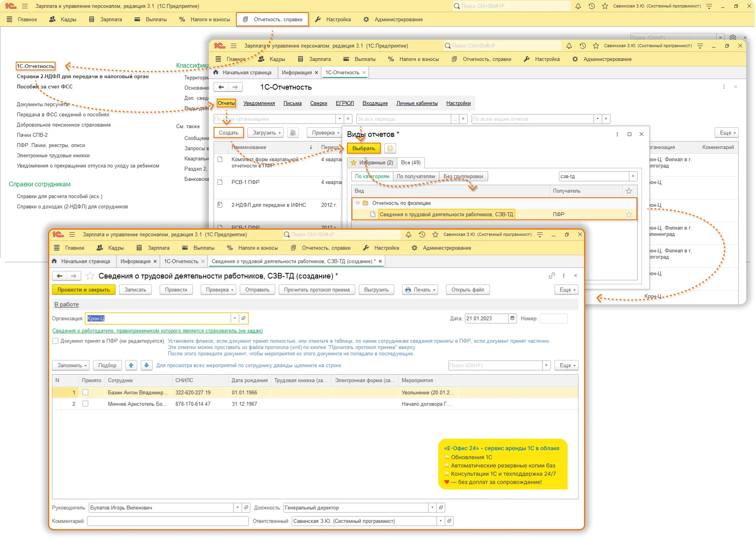Switch to the 'Все (49)' tab
The height and width of the screenshot is (539, 756).
[x=410, y=162]
